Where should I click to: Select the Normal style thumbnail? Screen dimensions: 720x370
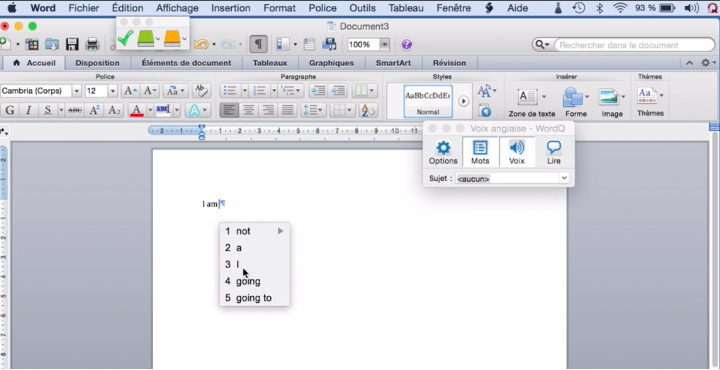pyautogui.click(x=428, y=101)
